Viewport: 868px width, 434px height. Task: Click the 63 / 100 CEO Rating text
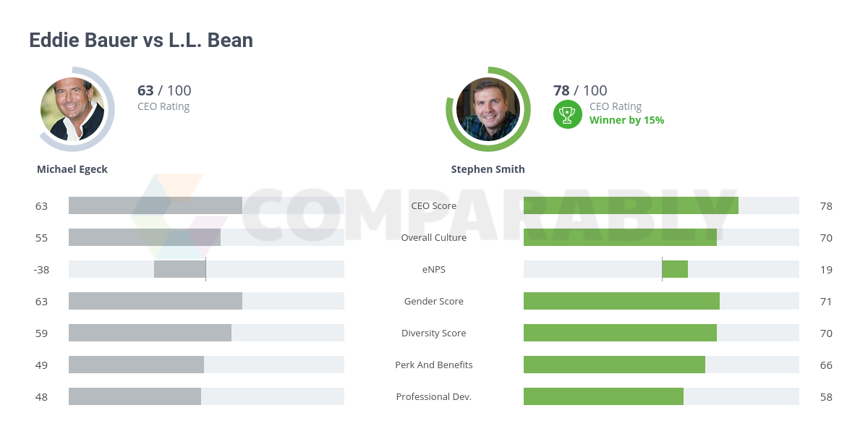point(164,91)
